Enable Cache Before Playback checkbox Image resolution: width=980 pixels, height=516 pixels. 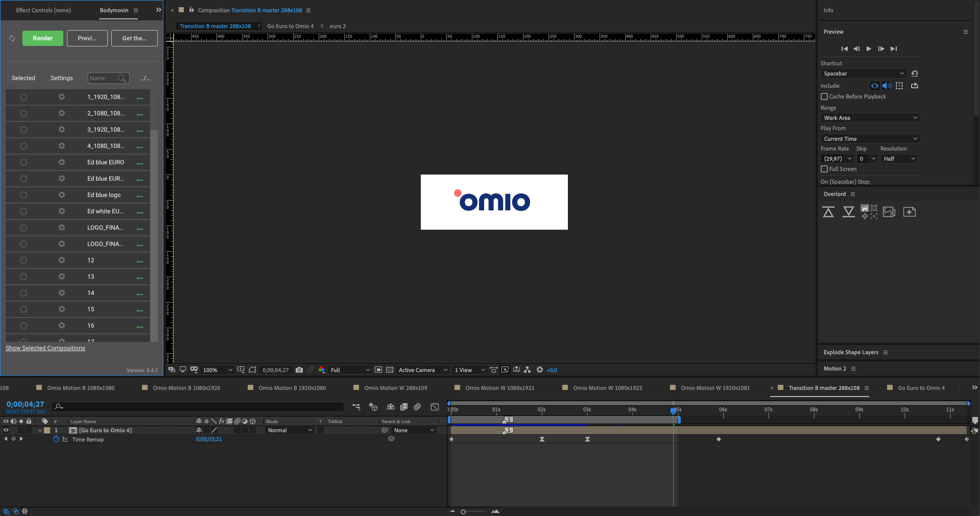click(x=824, y=96)
